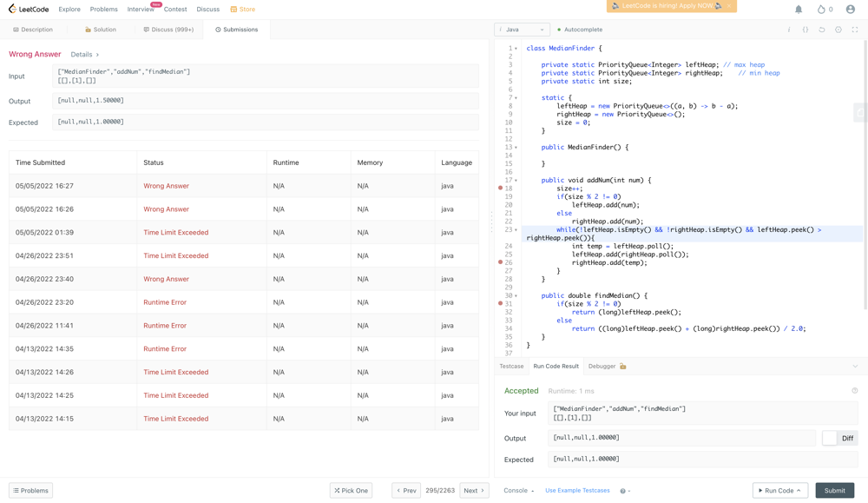Expand the Console panel
This screenshot has height=503, width=868.
519,491
